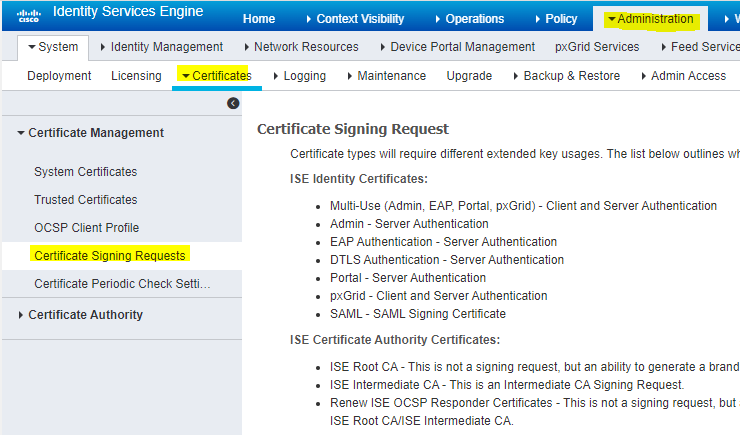Open the Administration menu
The height and width of the screenshot is (435, 740).
tap(651, 19)
